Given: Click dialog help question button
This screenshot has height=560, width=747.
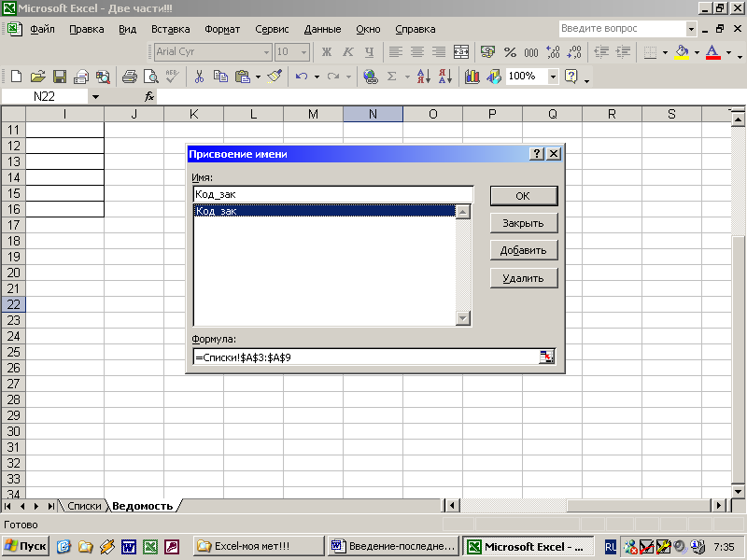Looking at the screenshot, I should pyautogui.click(x=536, y=154).
